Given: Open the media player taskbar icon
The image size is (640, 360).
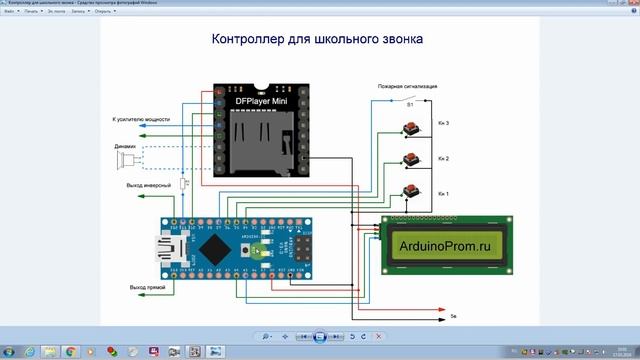Looking at the screenshot, I should click(x=91, y=351).
